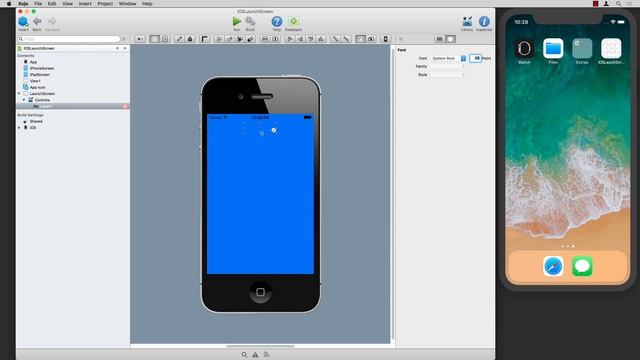Switch inspector to the gear properties view
Viewport: 640px width, 360px height.
451,39
